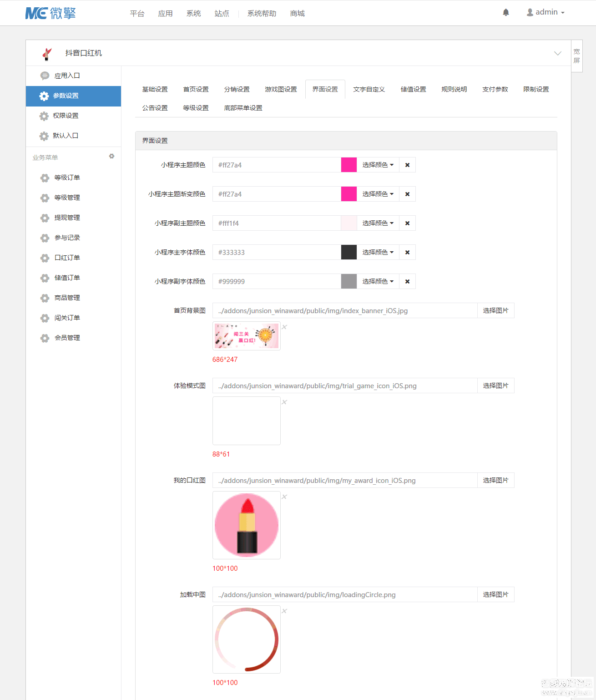Click the 微擎 logo in header

pos(51,13)
